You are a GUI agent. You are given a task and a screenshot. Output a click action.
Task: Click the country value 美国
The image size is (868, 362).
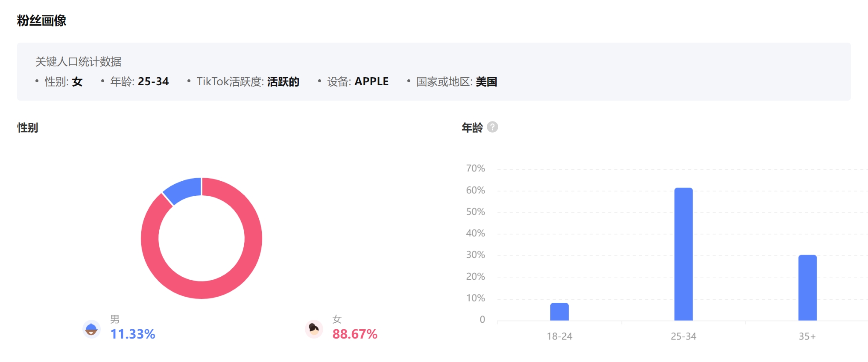[486, 81]
